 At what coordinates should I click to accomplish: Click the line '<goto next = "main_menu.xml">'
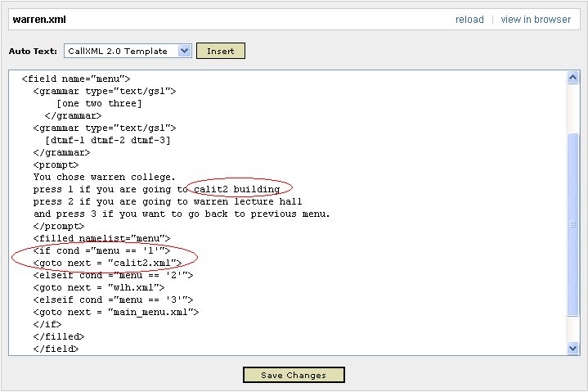(116, 312)
